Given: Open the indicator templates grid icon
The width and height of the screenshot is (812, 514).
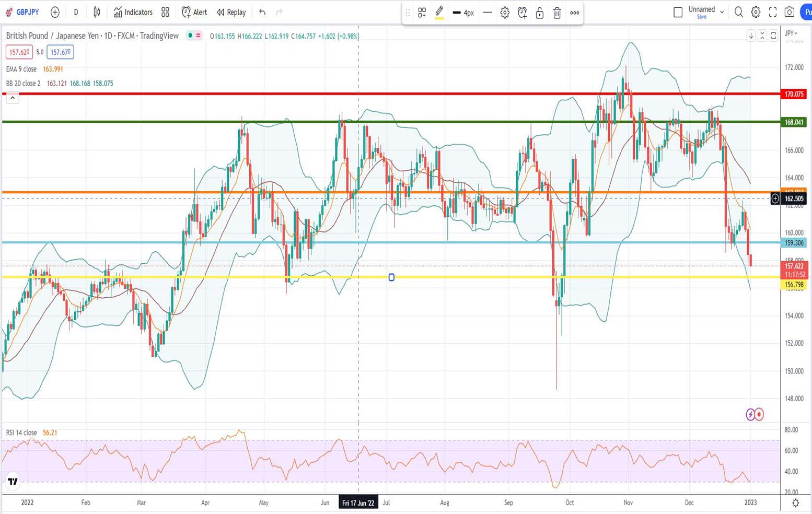Looking at the screenshot, I should point(165,12).
